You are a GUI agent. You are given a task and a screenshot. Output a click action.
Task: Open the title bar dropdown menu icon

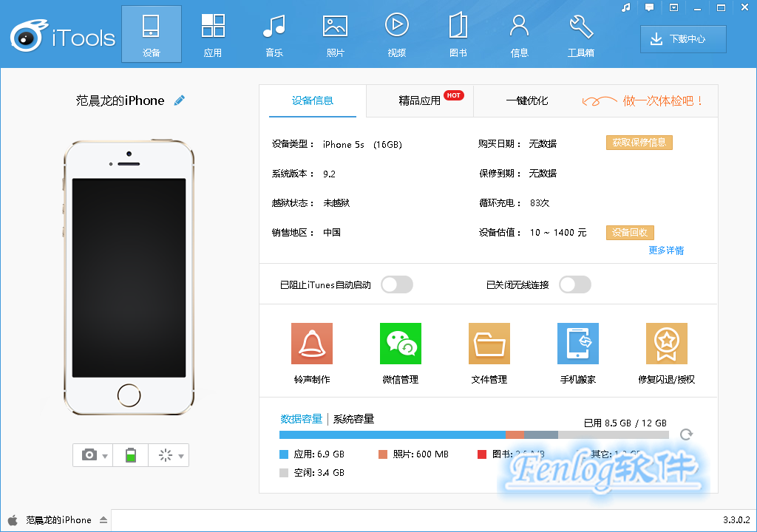coord(673,7)
